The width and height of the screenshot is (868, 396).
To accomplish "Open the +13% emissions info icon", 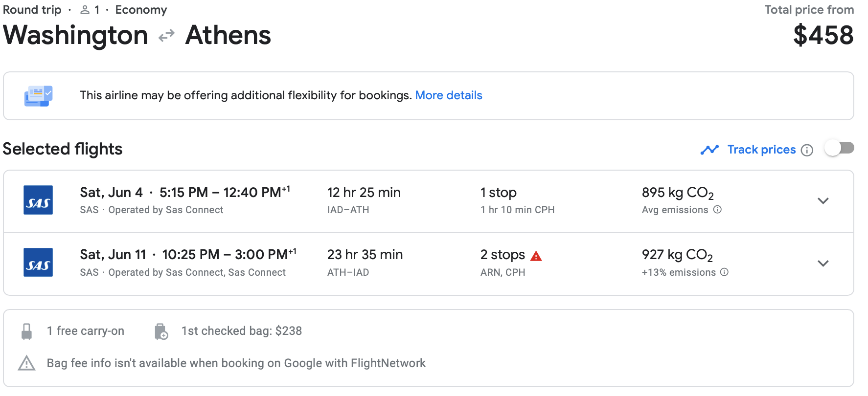I will [x=725, y=272].
